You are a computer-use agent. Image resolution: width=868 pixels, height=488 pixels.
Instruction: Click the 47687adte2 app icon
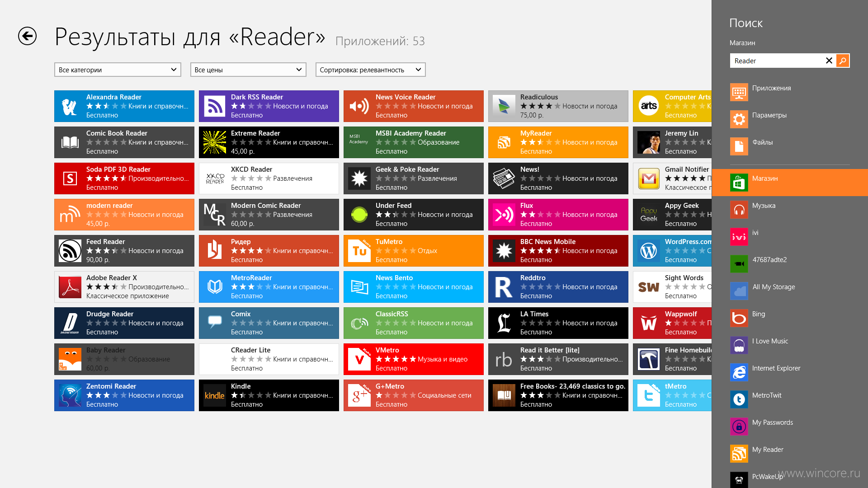(739, 264)
